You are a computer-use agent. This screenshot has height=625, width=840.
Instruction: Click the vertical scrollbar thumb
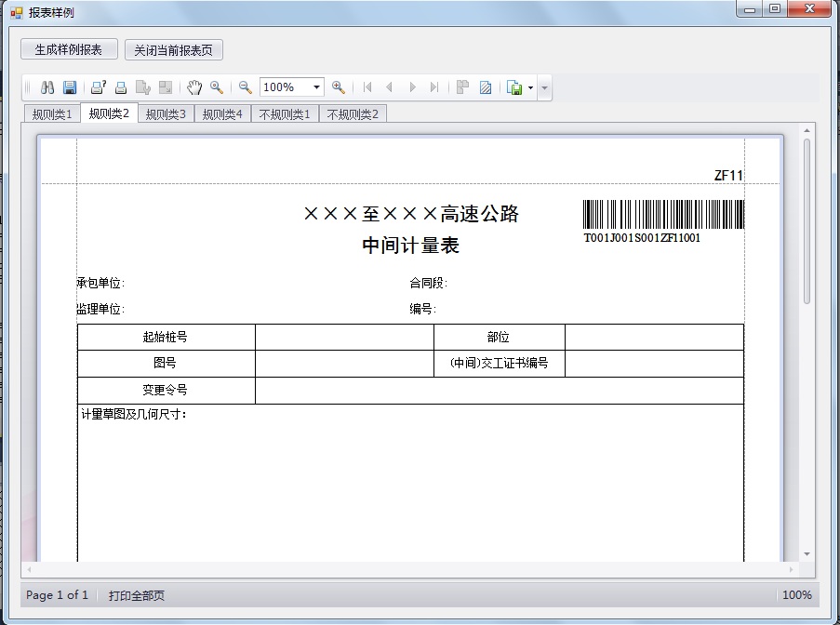(x=807, y=221)
